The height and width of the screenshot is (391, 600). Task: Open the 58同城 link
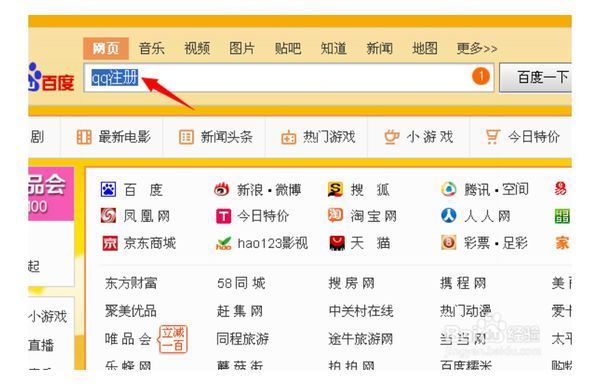tap(241, 283)
